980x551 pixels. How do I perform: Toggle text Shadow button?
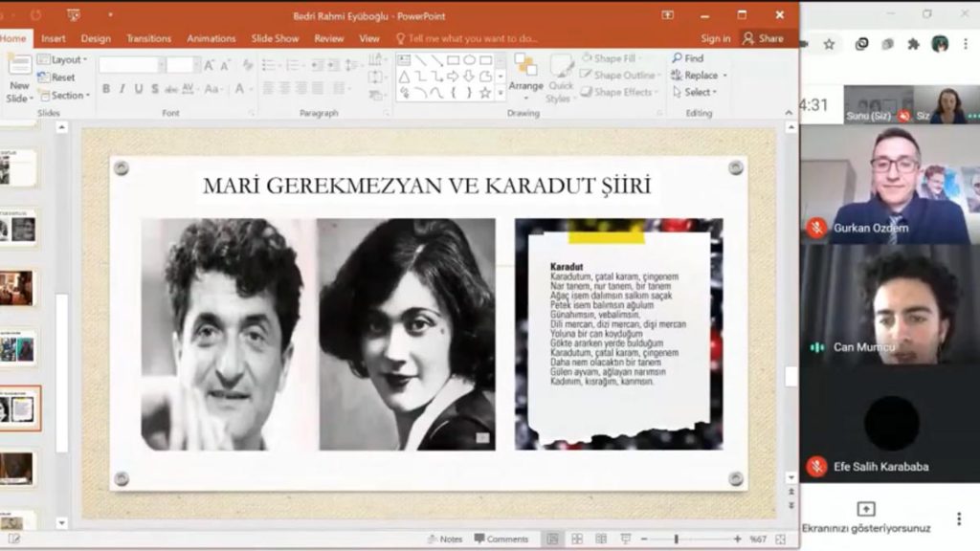pos(155,89)
